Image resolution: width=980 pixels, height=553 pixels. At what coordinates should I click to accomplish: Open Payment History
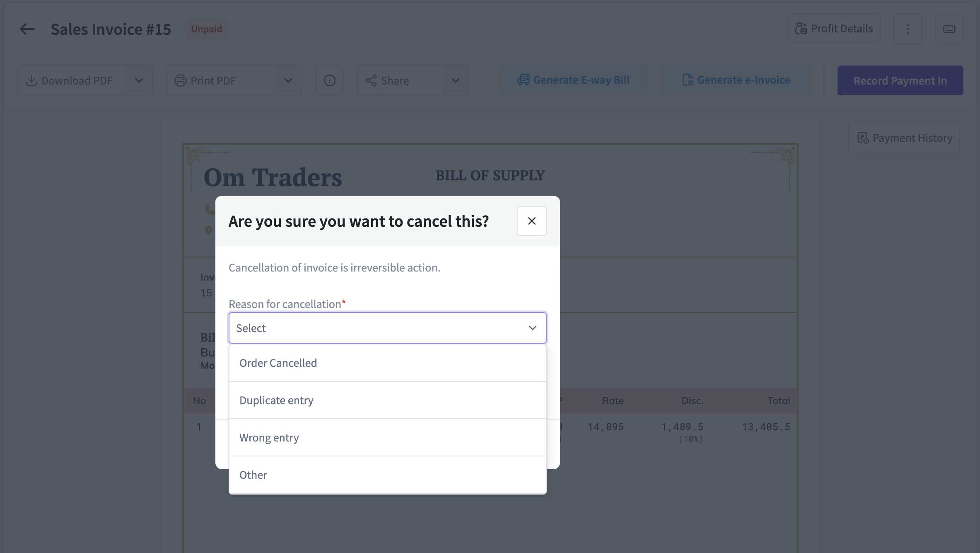click(905, 138)
